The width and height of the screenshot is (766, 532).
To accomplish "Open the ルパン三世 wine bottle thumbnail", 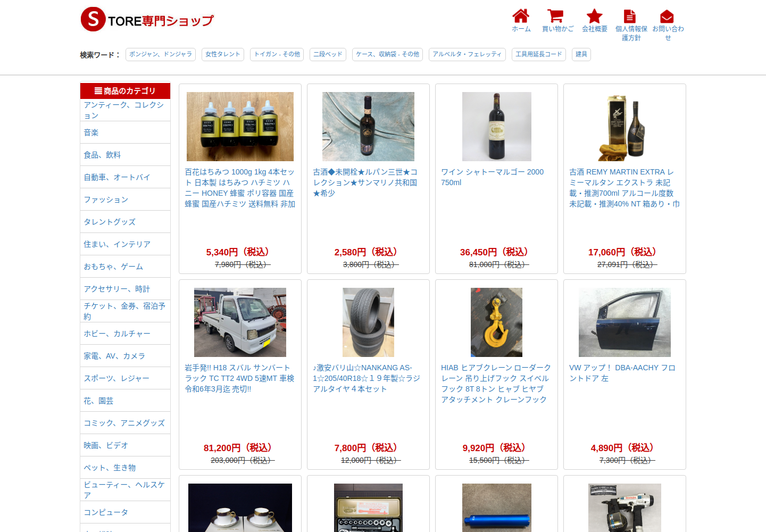I will pyautogui.click(x=368, y=127).
